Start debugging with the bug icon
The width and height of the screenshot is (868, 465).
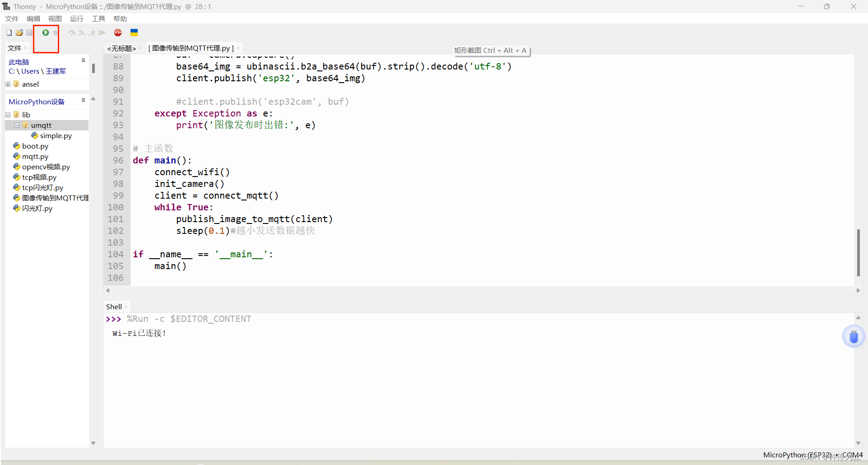pyautogui.click(x=55, y=33)
